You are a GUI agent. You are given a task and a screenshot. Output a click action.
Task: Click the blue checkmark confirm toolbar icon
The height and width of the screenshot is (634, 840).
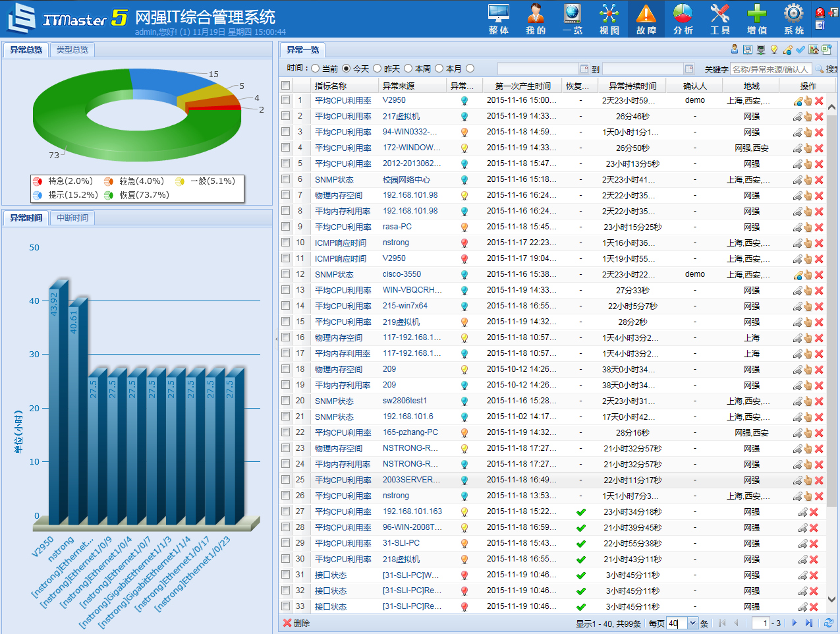(800, 49)
